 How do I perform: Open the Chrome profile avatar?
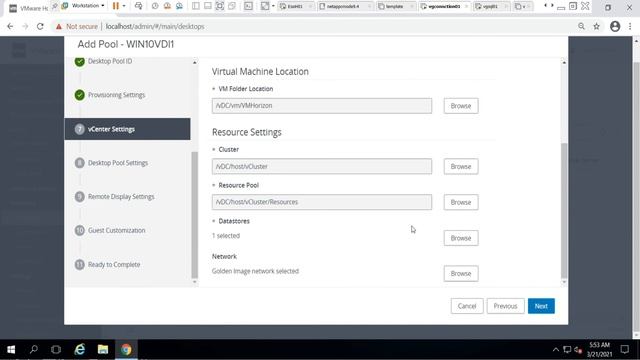615,27
